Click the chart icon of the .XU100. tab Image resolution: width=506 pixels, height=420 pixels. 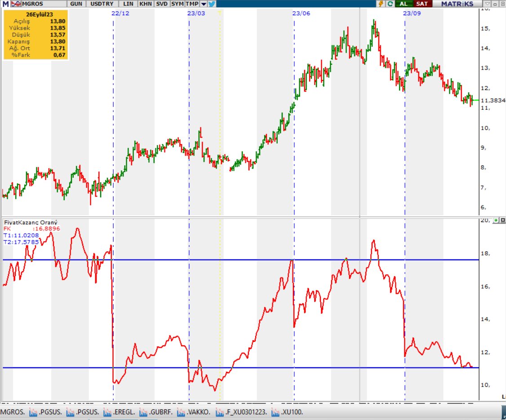(x=275, y=412)
